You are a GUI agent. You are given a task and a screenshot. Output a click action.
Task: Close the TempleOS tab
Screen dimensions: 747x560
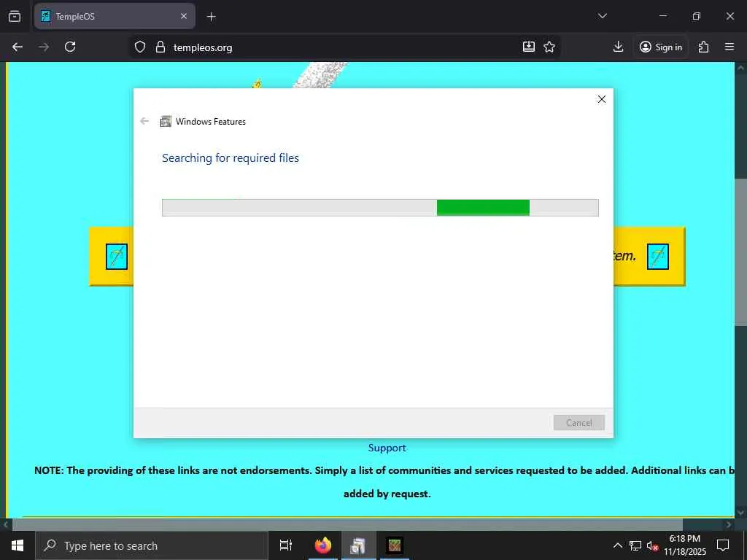(x=184, y=16)
